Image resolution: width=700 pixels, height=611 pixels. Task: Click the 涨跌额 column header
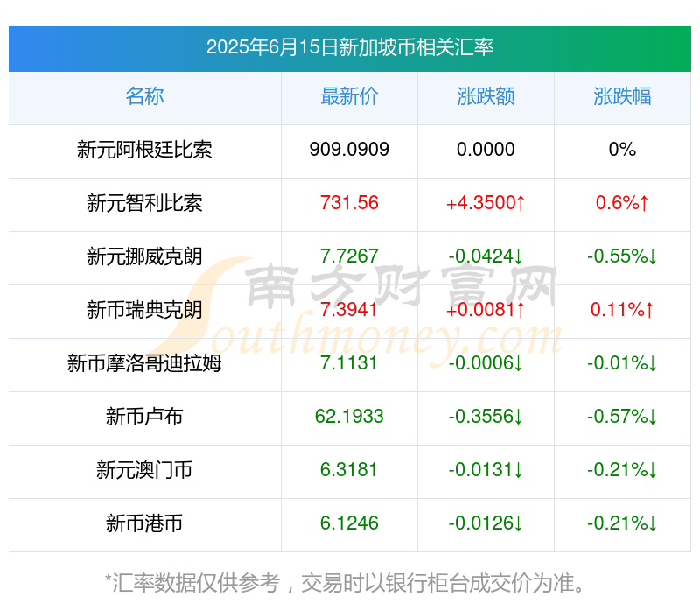coord(486,96)
